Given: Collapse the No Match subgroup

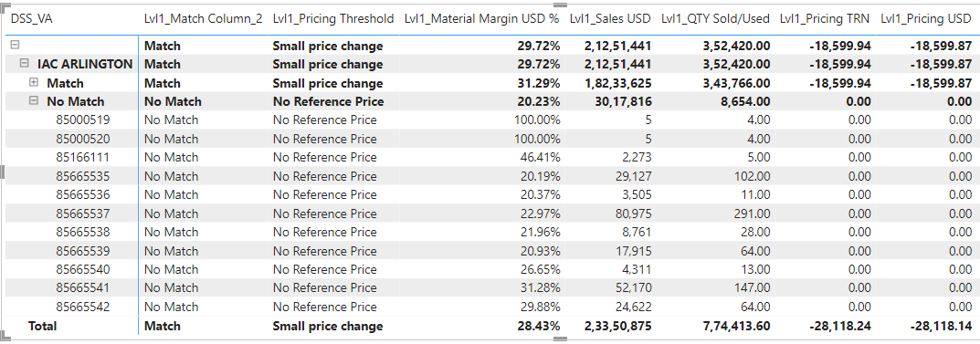Looking at the screenshot, I should [35, 101].
